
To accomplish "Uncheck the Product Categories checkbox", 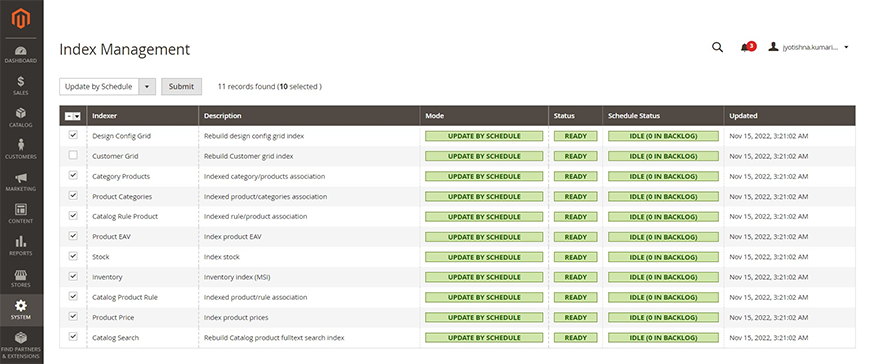I will pos(73,195).
